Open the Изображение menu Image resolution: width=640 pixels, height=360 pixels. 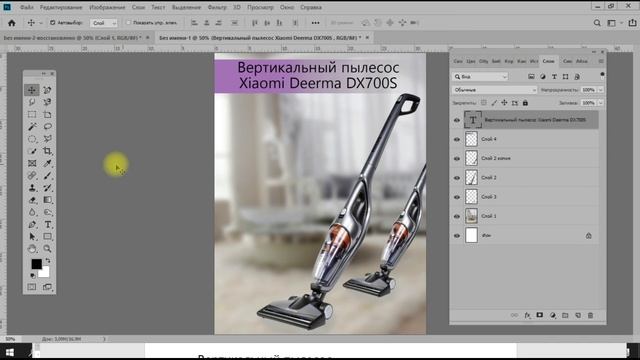(x=107, y=7)
